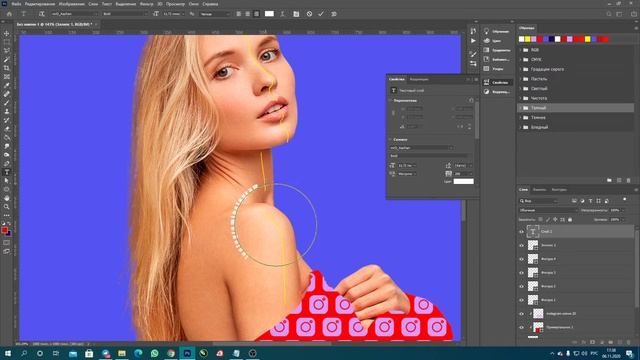Screen dimensions: 640x360
Task: Hide the Фигура 4 layer
Action: [521, 259]
